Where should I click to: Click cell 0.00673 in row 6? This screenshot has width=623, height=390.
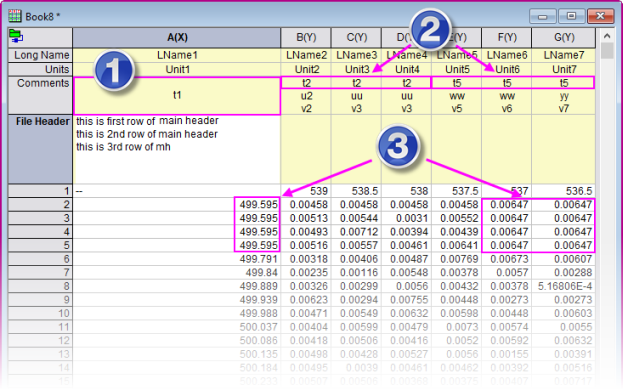point(507,259)
